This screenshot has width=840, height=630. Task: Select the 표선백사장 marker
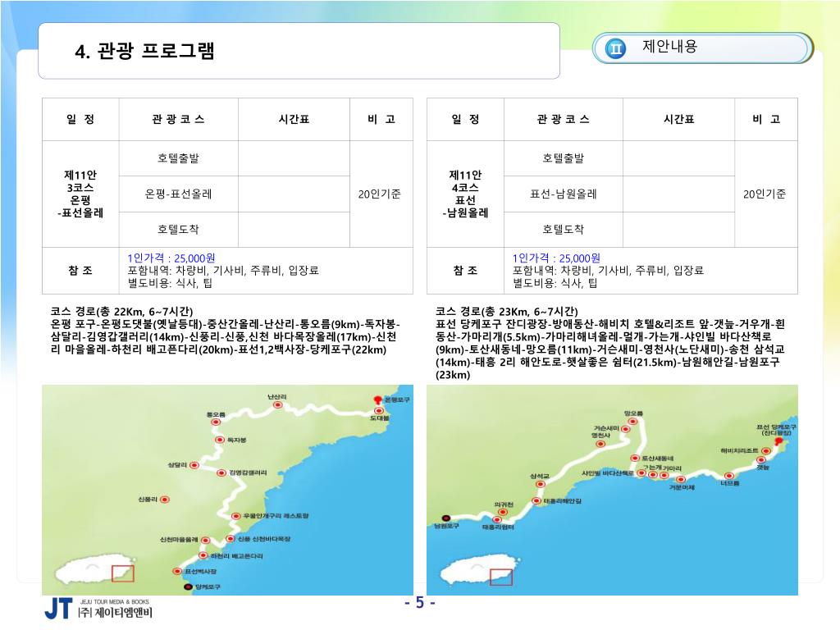(177, 572)
